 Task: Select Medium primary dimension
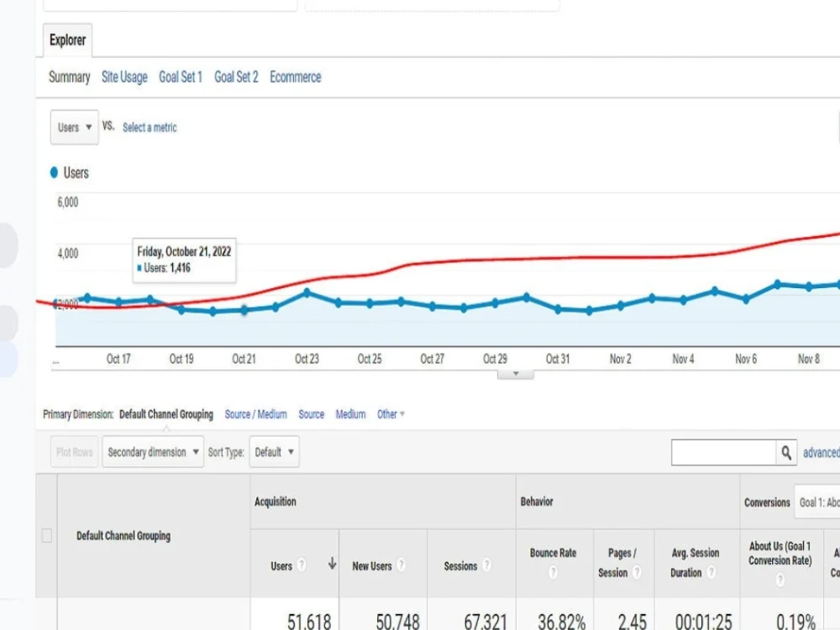pyautogui.click(x=350, y=414)
